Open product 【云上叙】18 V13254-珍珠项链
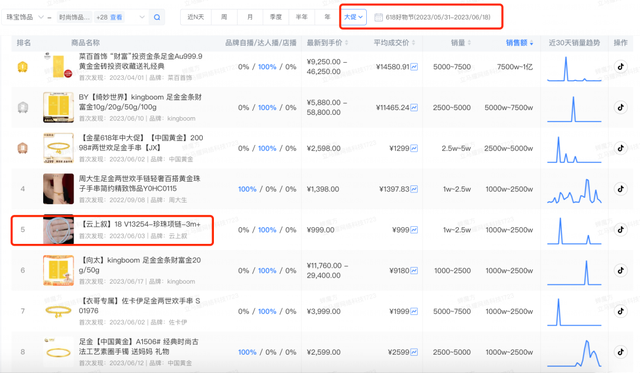 [141, 224]
